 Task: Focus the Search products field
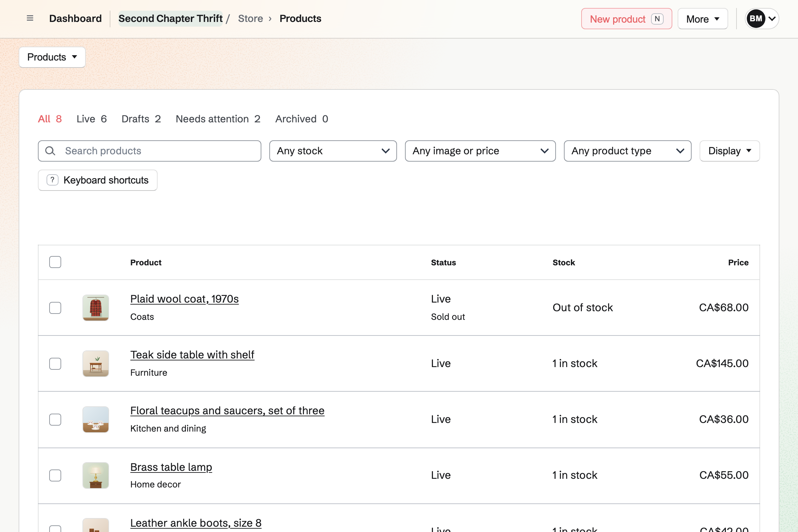pos(150,151)
